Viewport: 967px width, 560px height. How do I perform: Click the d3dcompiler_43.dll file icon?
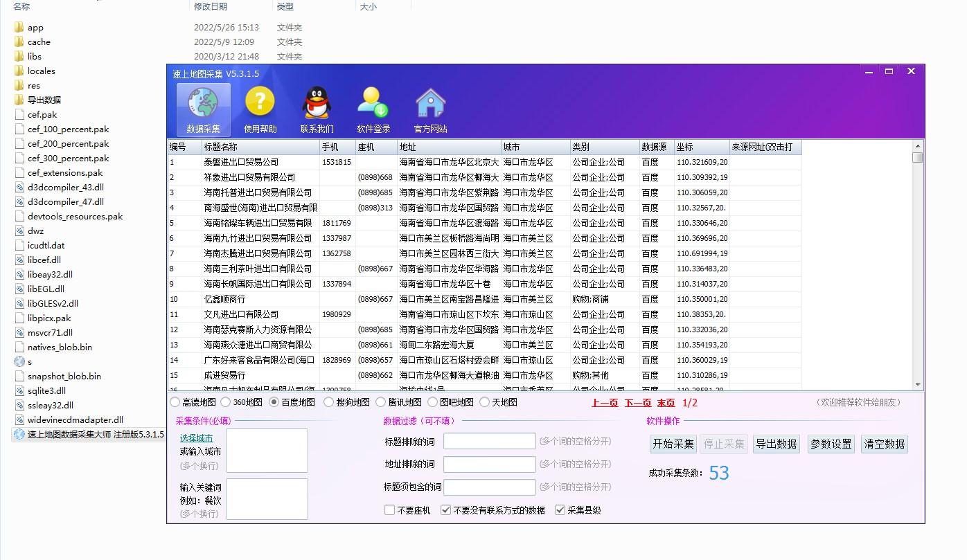click(19, 188)
